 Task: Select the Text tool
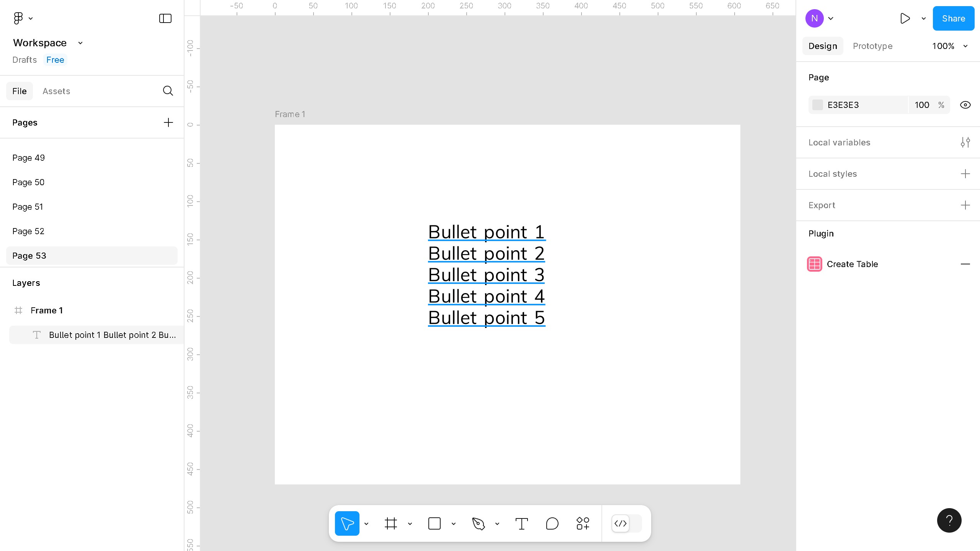coord(521,523)
